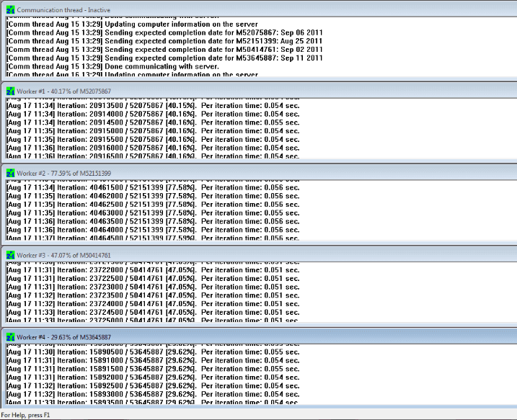Click Worker #4 iteration 15891000 log line
The width and height of the screenshot is (517, 420).
[153, 360]
